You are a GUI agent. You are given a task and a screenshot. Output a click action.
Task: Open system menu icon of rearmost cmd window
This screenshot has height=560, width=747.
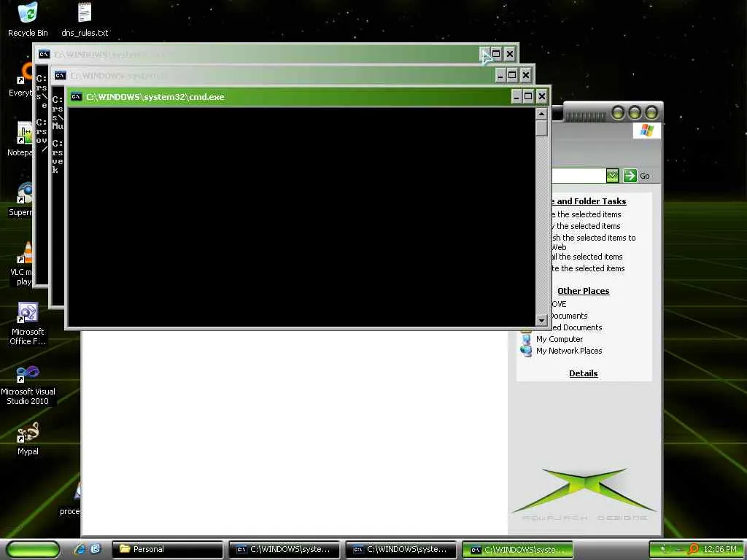44,54
